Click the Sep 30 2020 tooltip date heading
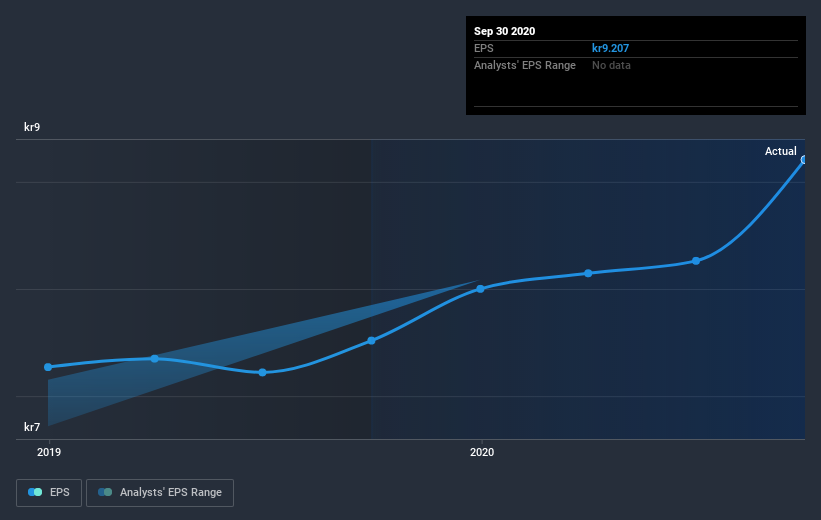This screenshot has width=821, height=520. [x=504, y=31]
